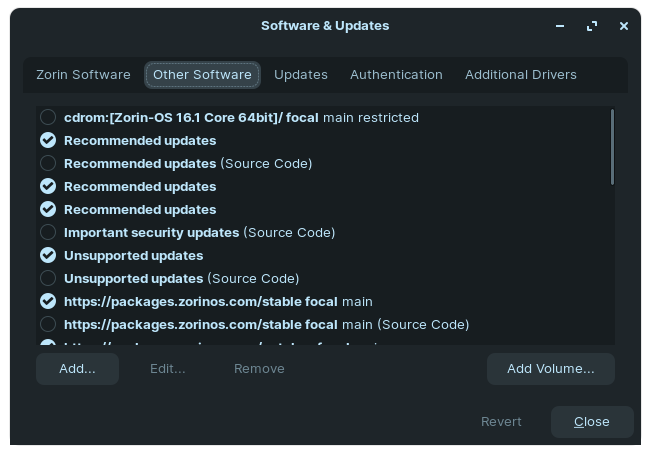This screenshot has width=651, height=455.
Task: Click the Add Volume... button
Action: coord(550,369)
